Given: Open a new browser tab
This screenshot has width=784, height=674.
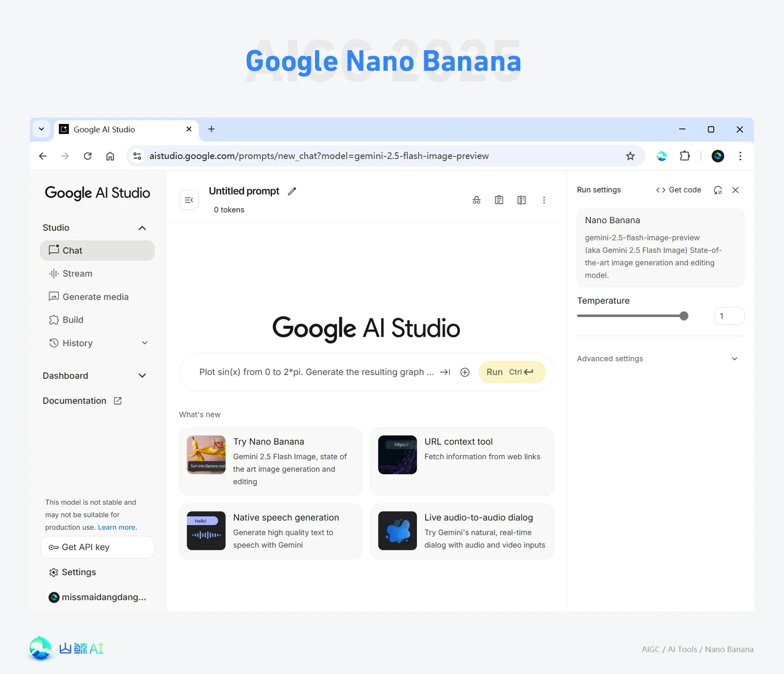Looking at the screenshot, I should (x=211, y=129).
